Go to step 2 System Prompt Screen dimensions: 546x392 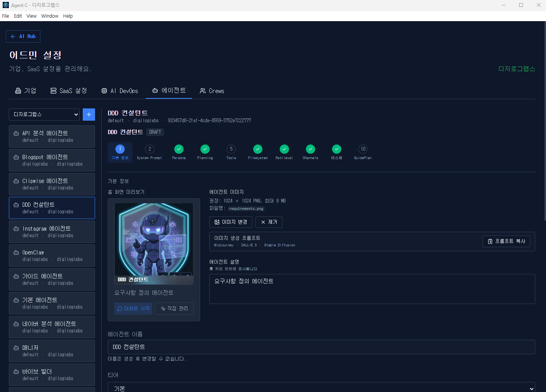(150, 152)
